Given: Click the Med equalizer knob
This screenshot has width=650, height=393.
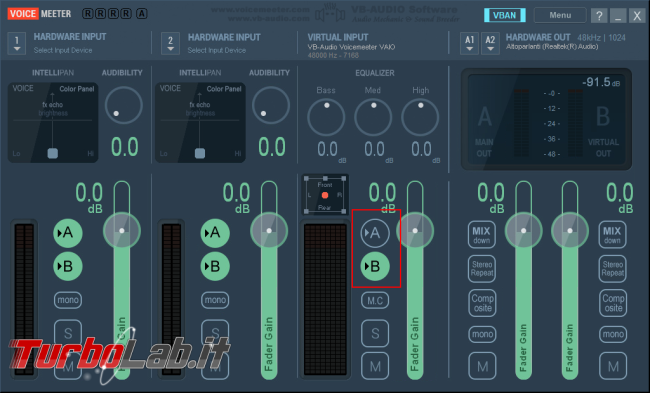Looking at the screenshot, I should coord(373,117).
